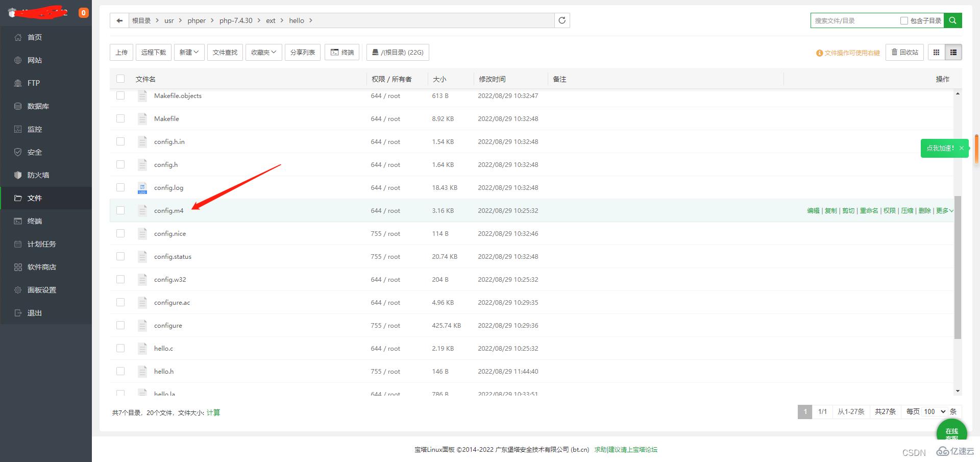Image resolution: width=980 pixels, height=462 pixels.
Task: Click 编辑 for config.m4
Action: coord(813,210)
